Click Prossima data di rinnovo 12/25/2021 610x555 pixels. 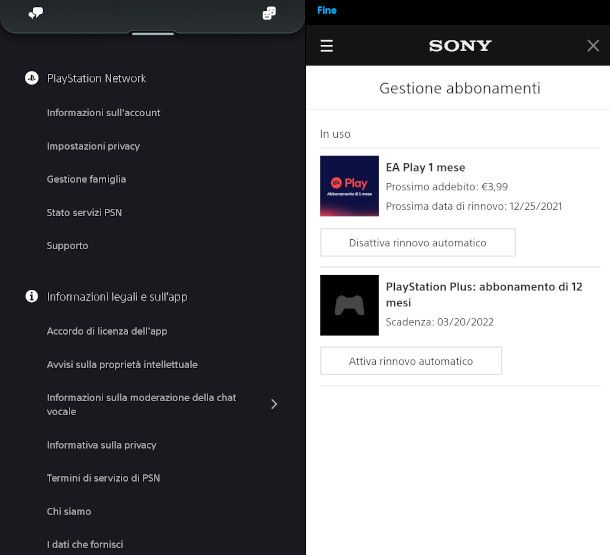point(474,207)
